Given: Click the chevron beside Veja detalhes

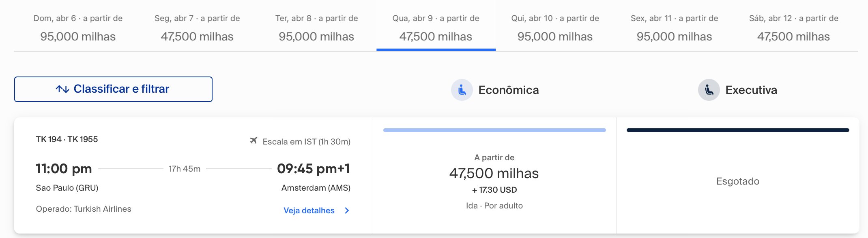Looking at the screenshot, I should [x=347, y=210].
